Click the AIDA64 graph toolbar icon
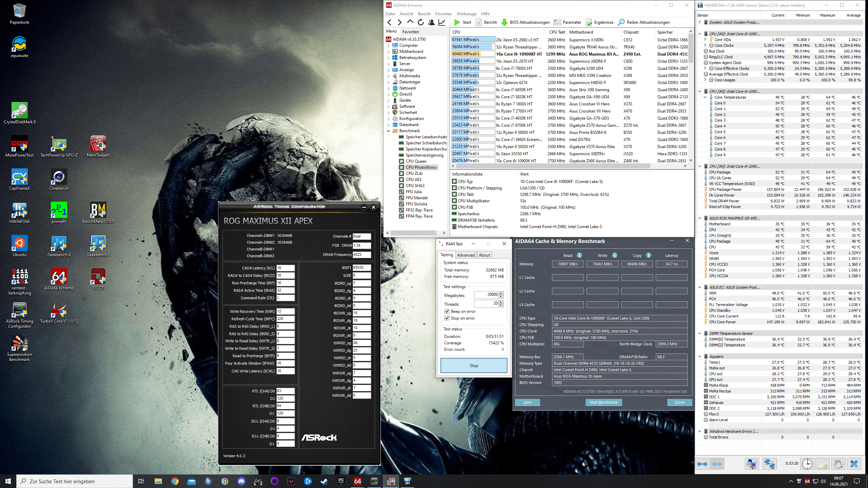The width and height of the screenshot is (868, 488). (441, 22)
